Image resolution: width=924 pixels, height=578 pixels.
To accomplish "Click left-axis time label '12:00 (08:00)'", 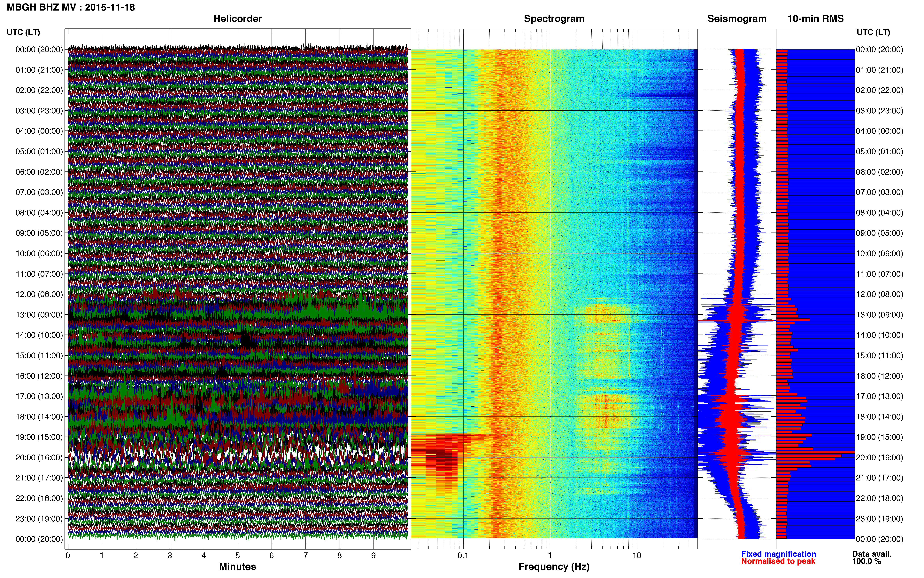I will point(39,294).
